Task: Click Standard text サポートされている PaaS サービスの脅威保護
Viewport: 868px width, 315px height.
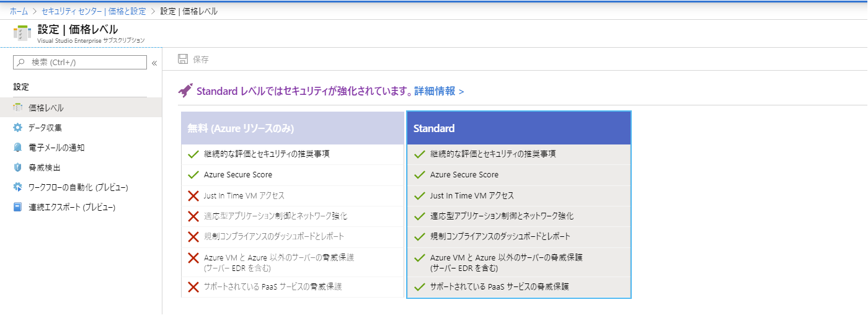Action: (x=500, y=286)
